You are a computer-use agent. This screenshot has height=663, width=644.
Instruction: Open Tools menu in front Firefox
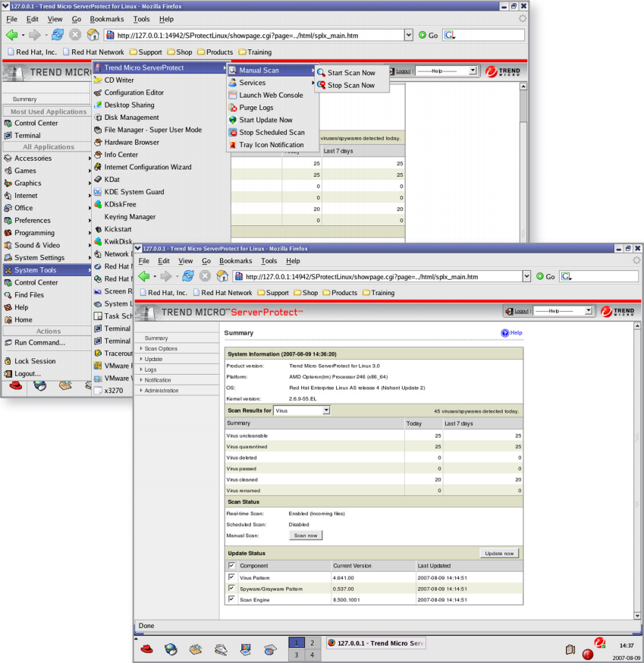(269, 261)
